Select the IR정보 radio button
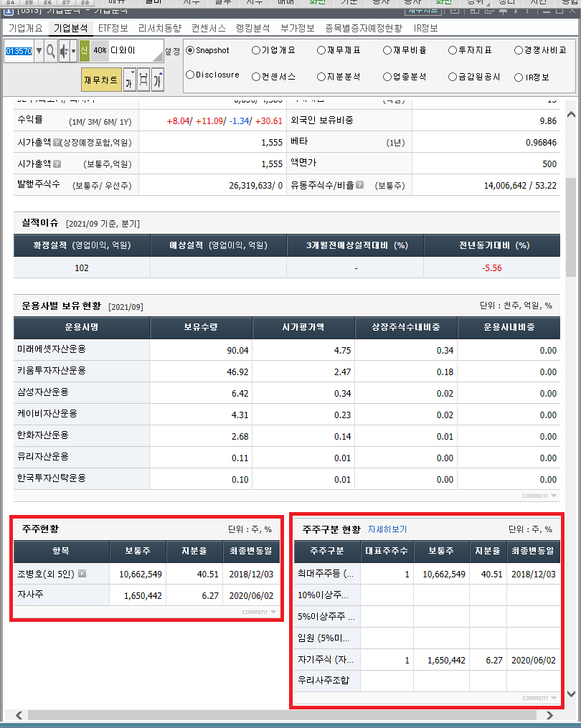This screenshot has height=728, width=581. 519,77
